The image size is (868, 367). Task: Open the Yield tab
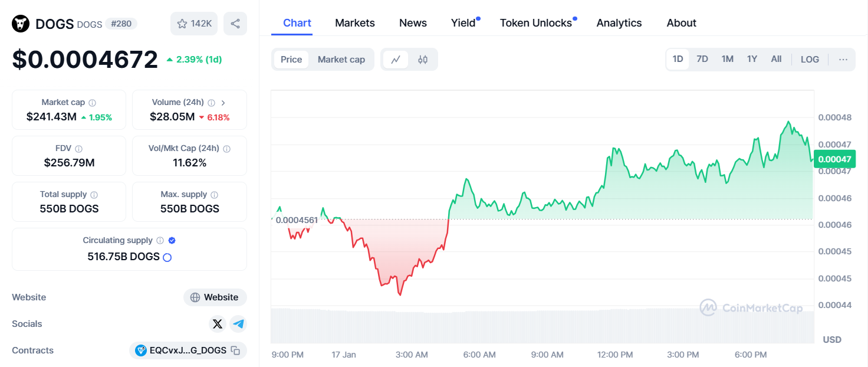463,23
